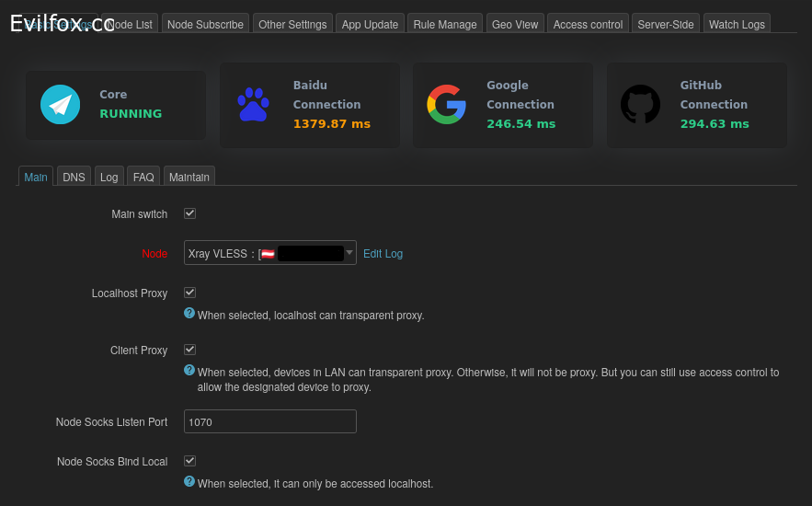
Task: Switch to the DNS tab
Action: [74, 177]
